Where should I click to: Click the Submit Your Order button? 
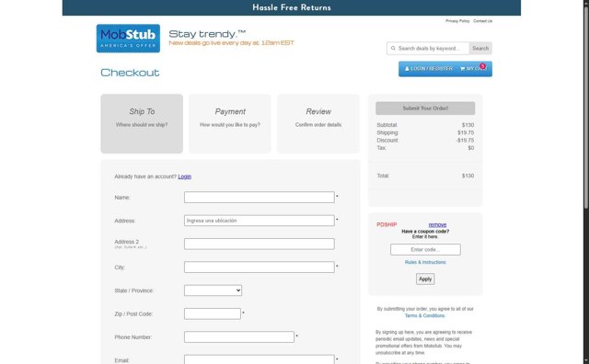[x=425, y=108]
